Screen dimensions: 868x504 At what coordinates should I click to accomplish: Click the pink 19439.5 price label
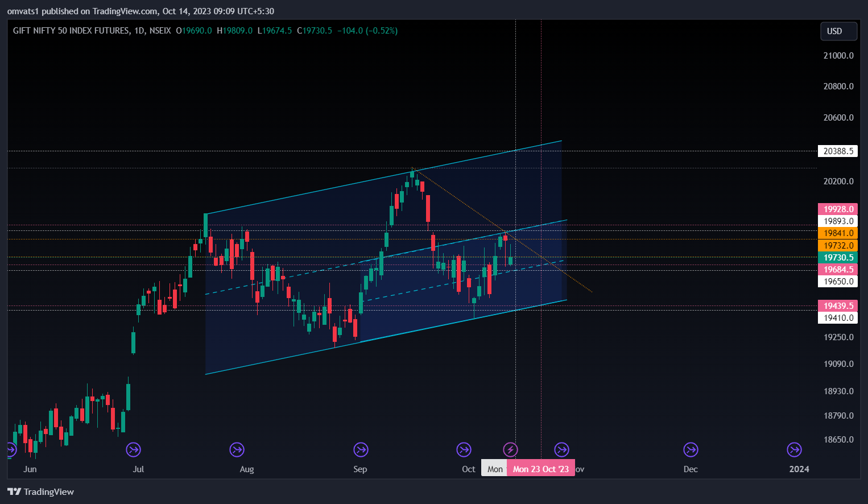pyautogui.click(x=837, y=306)
